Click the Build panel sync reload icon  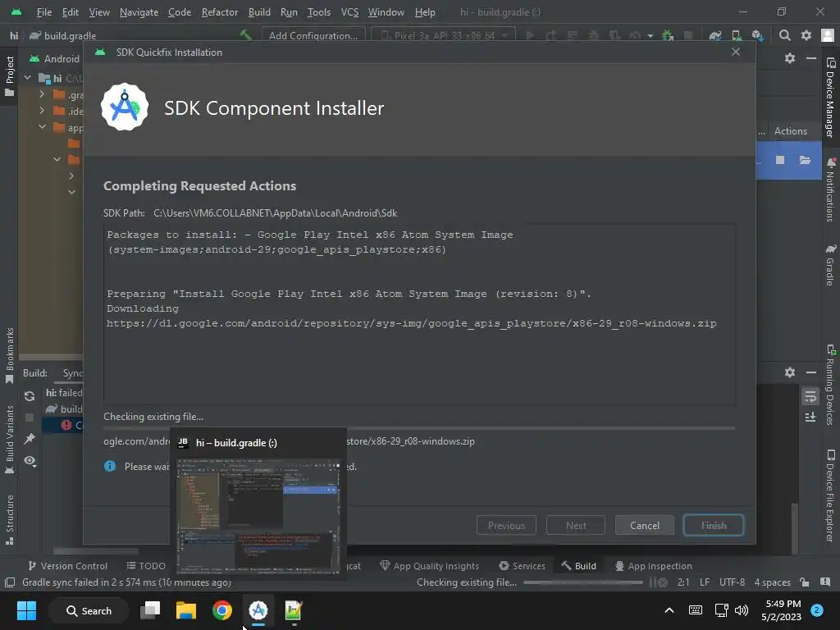click(30, 396)
